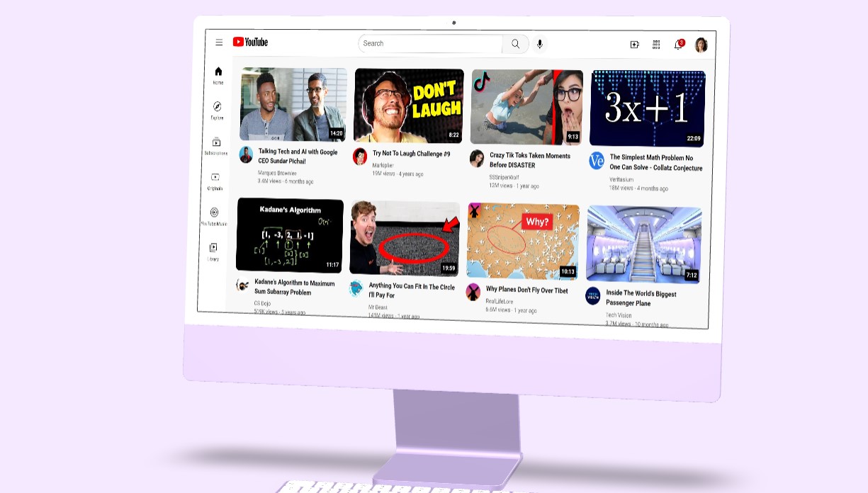Open the 3x+1 Collatz Conjecture video
The height and width of the screenshot is (493, 868).
(647, 108)
